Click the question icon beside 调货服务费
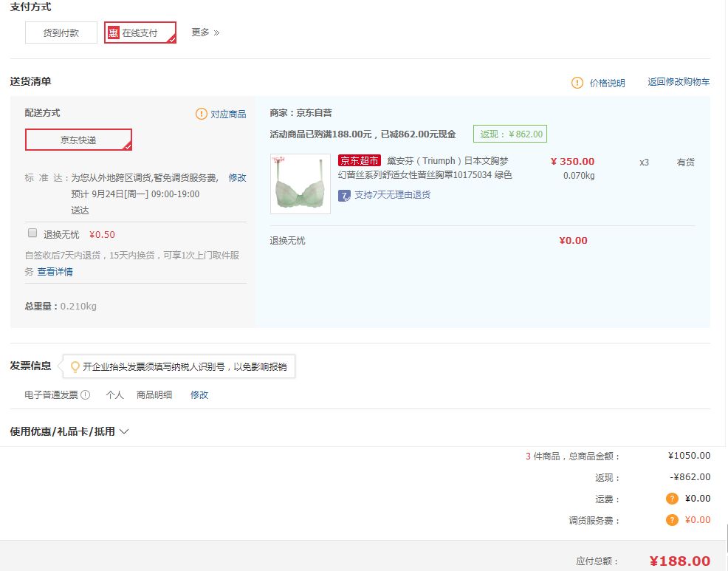The image size is (728, 571). click(x=672, y=520)
